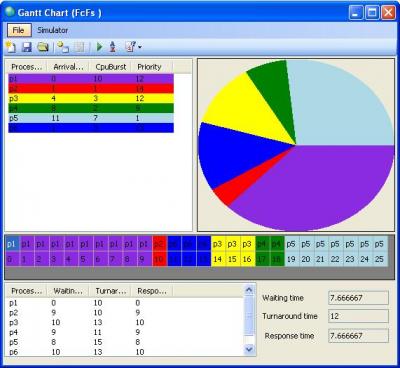Image resolution: width=400 pixels, height=368 pixels.
Task: Click the Gantt time cell numbered 25
Action: pyautogui.click(x=379, y=259)
